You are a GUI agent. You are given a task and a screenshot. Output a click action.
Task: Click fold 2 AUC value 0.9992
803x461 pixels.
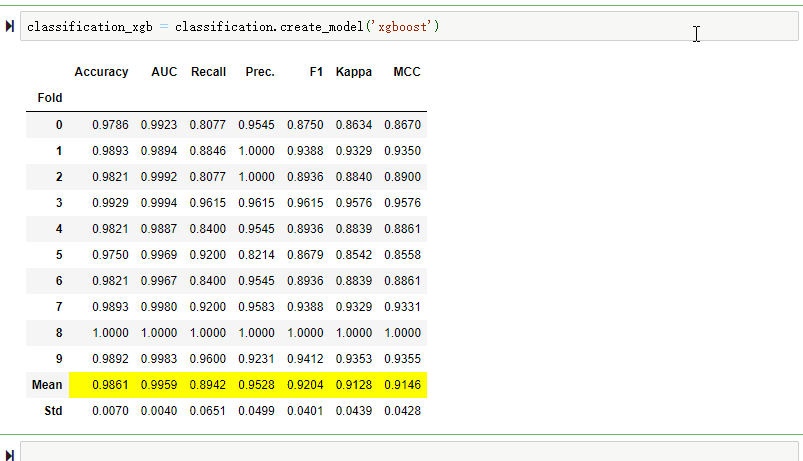pos(159,177)
